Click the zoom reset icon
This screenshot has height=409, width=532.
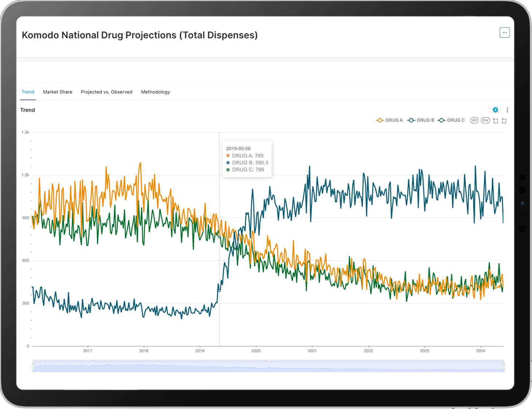pyautogui.click(x=504, y=120)
